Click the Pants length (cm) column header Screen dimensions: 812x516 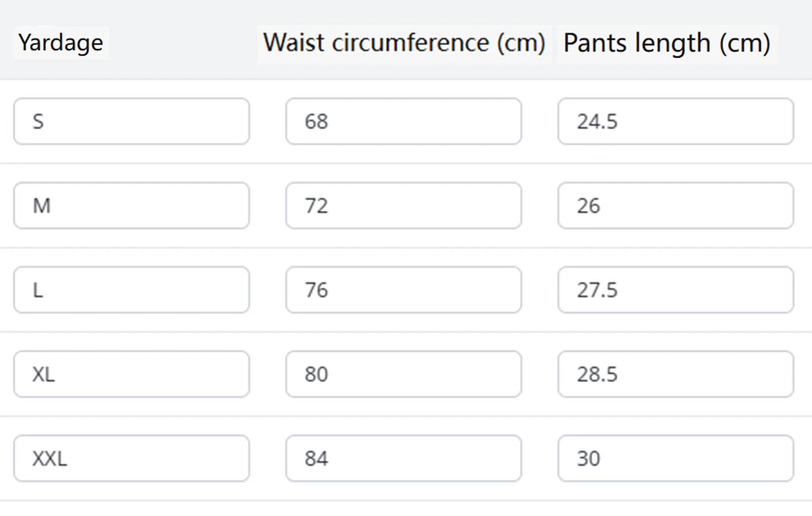[x=667, y=43]
